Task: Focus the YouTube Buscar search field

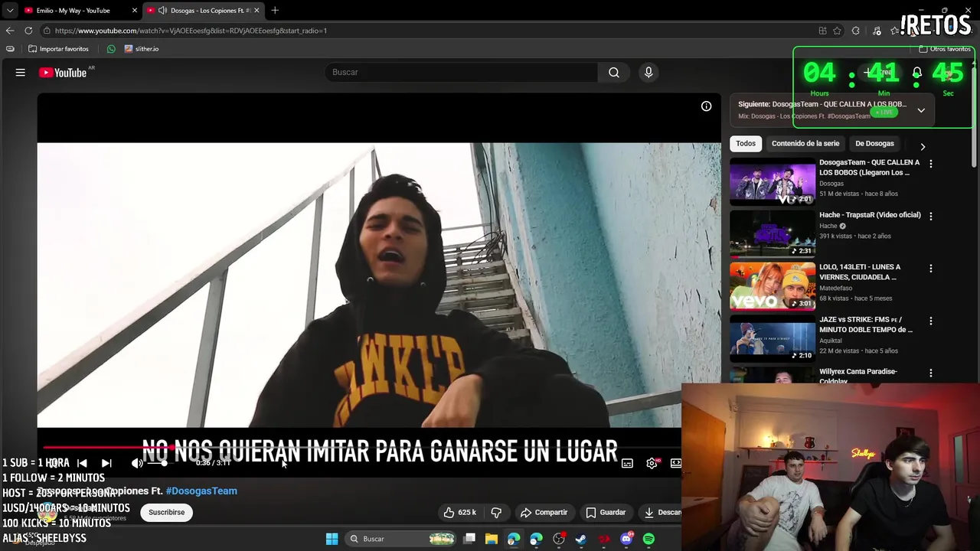Action: [x=461, y=72]
